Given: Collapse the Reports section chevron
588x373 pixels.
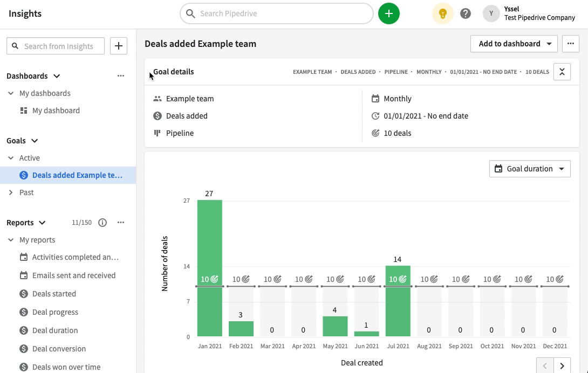Looking at the screenshot, I should [x=43, y=222].
